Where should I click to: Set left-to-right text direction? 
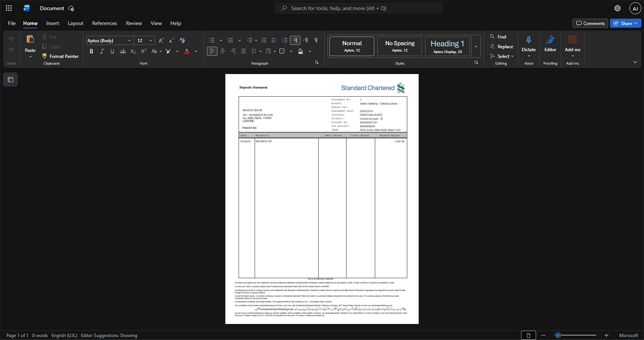click(295, 41)
